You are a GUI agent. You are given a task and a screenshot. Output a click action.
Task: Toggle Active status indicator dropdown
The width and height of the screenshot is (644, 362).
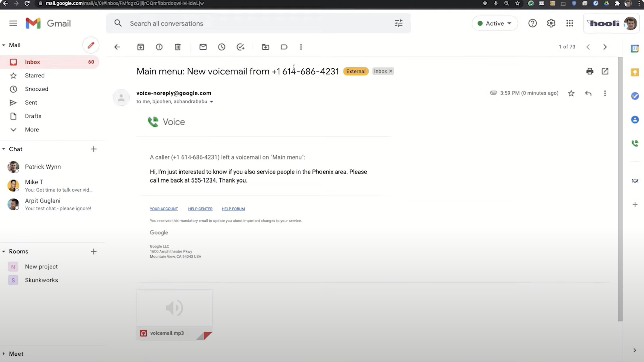tap(494, 23)
